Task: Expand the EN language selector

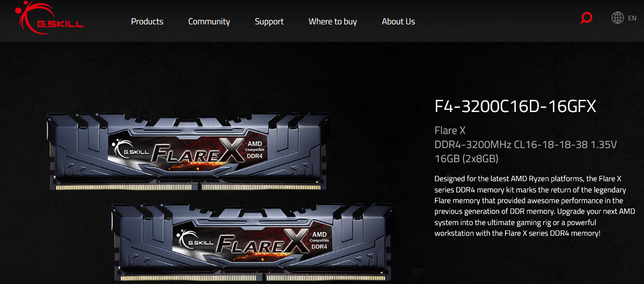Action: 632,18
